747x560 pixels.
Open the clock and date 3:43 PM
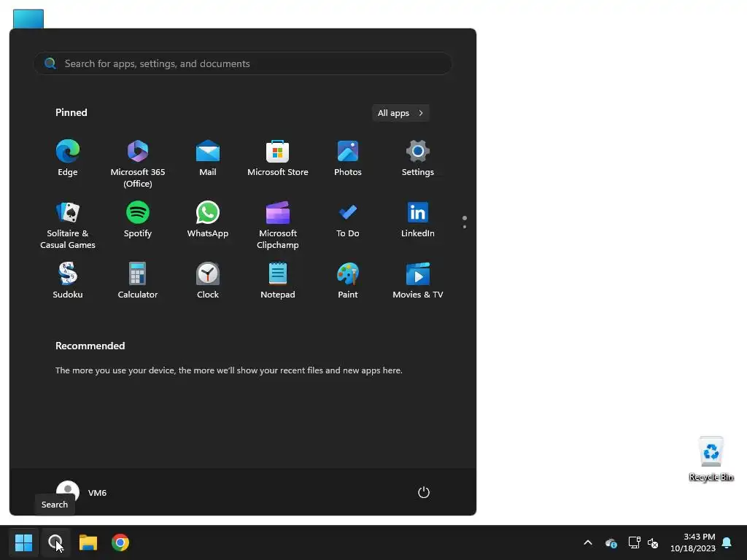coord(693,542)
